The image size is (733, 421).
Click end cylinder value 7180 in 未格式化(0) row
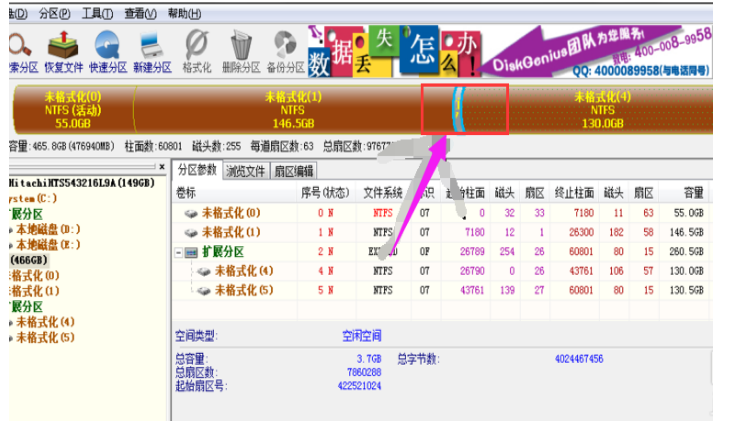pyautogui.click(x=584, y=213)
